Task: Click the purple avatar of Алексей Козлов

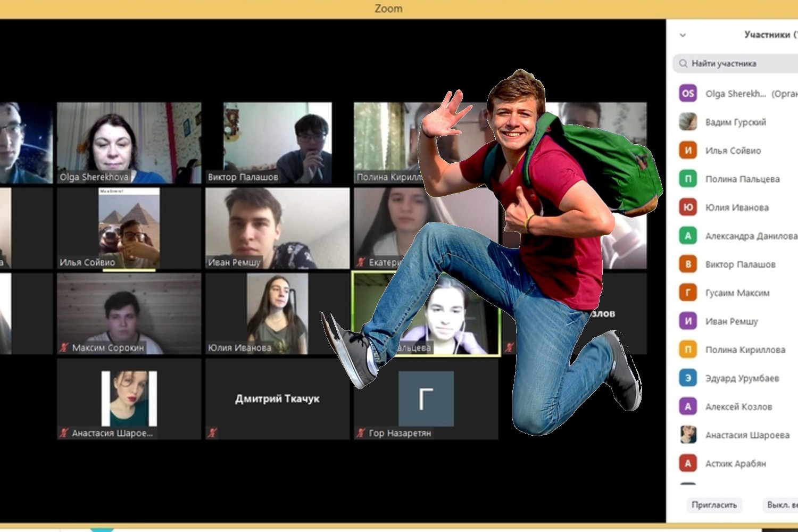Action: click(688, 406)
